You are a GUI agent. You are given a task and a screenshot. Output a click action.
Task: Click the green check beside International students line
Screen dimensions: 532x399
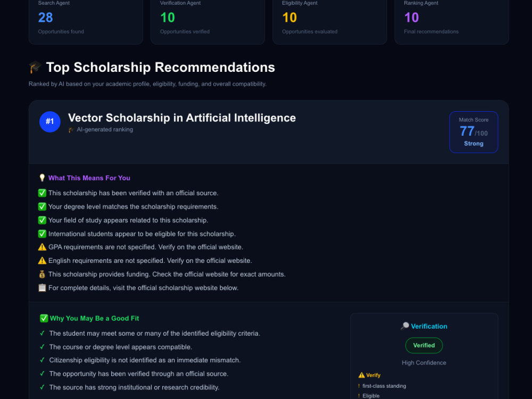point(42,234)
